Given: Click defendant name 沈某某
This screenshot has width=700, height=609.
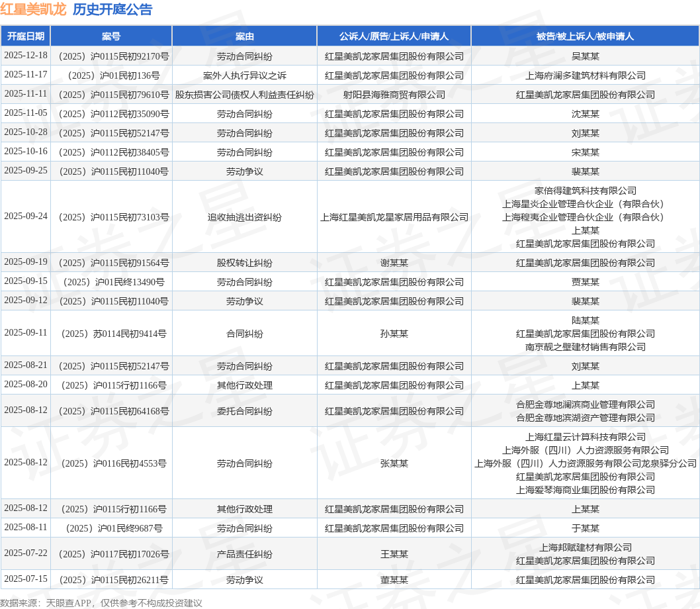Looking at the screenshot, I should pos(586,114).
